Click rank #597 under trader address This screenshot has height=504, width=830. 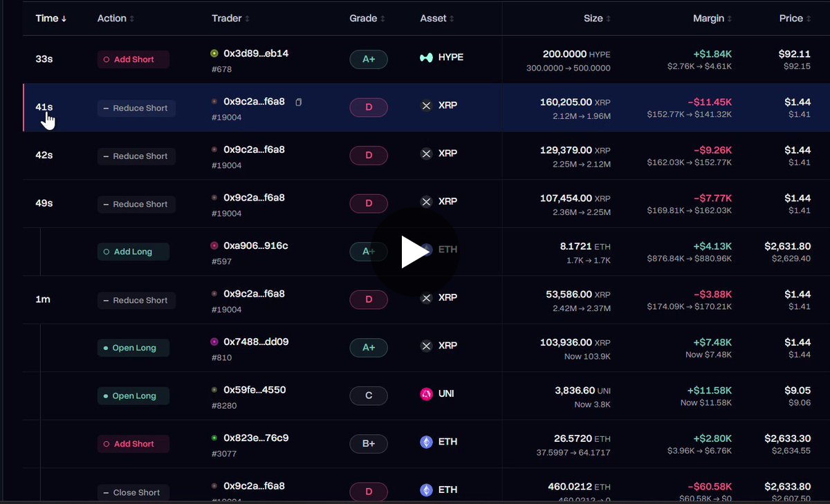pyautogui.click(x=222, y=261)
